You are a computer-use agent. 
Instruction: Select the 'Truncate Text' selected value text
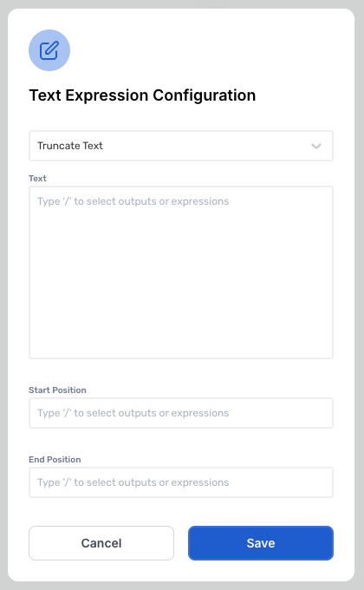point(70,146)
